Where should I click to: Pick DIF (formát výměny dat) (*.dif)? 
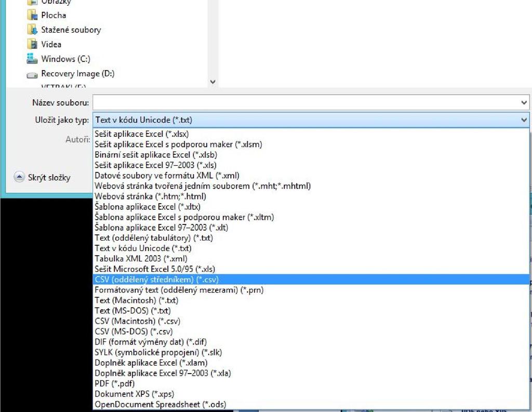311,342
